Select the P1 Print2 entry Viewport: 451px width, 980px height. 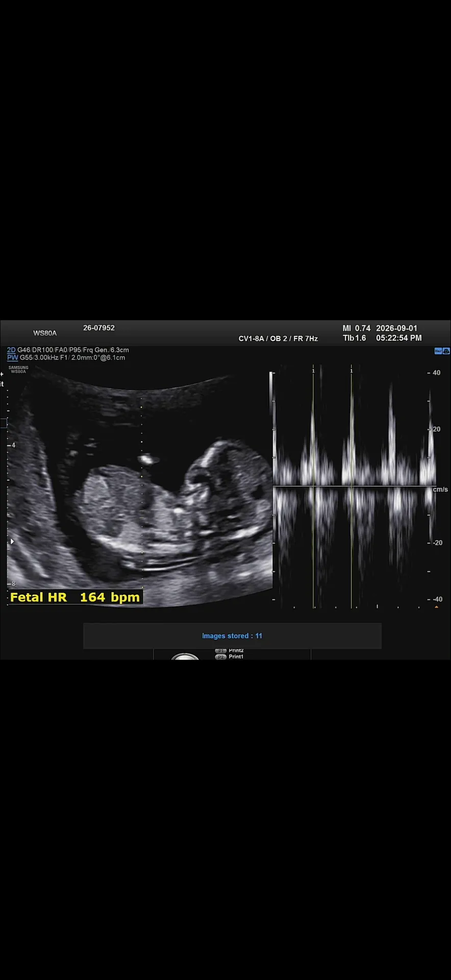(230, 650)
